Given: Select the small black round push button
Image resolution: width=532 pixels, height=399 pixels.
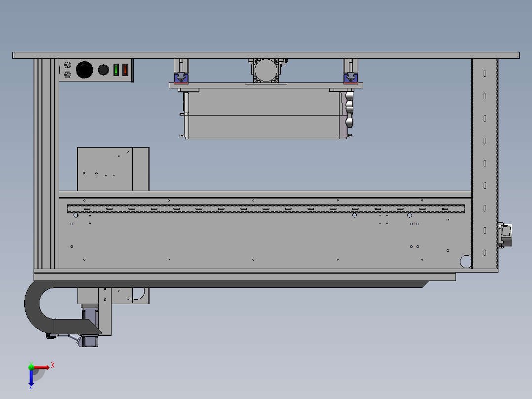Looking at the screenshot, I should point(104,70).
